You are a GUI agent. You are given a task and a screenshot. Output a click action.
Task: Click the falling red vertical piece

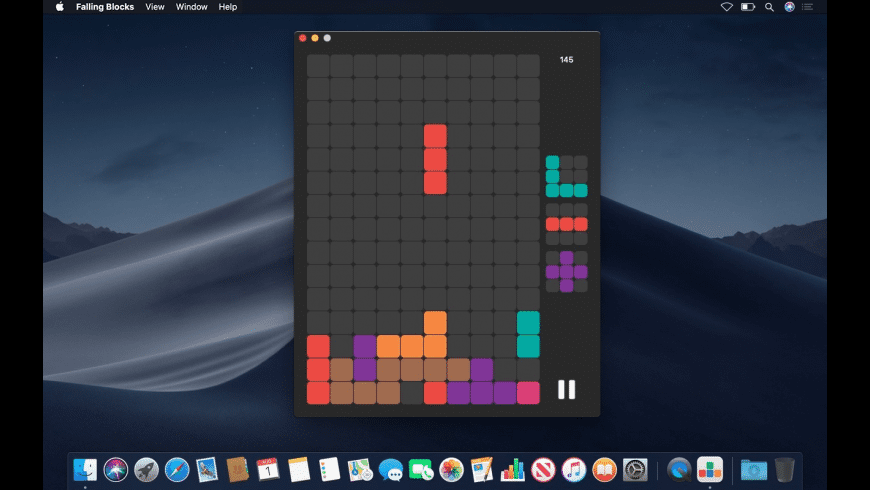click(x=435, y=159)
